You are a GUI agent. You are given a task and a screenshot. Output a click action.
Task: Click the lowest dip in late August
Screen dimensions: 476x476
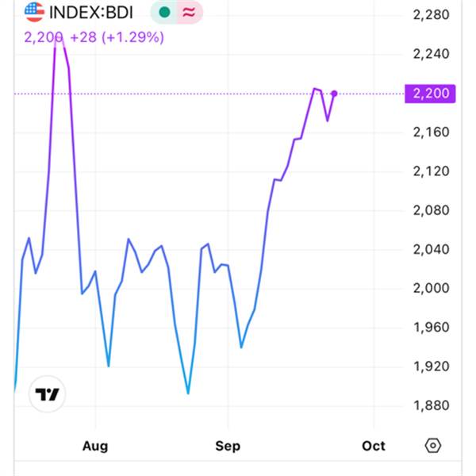click(x=188, y=393)
